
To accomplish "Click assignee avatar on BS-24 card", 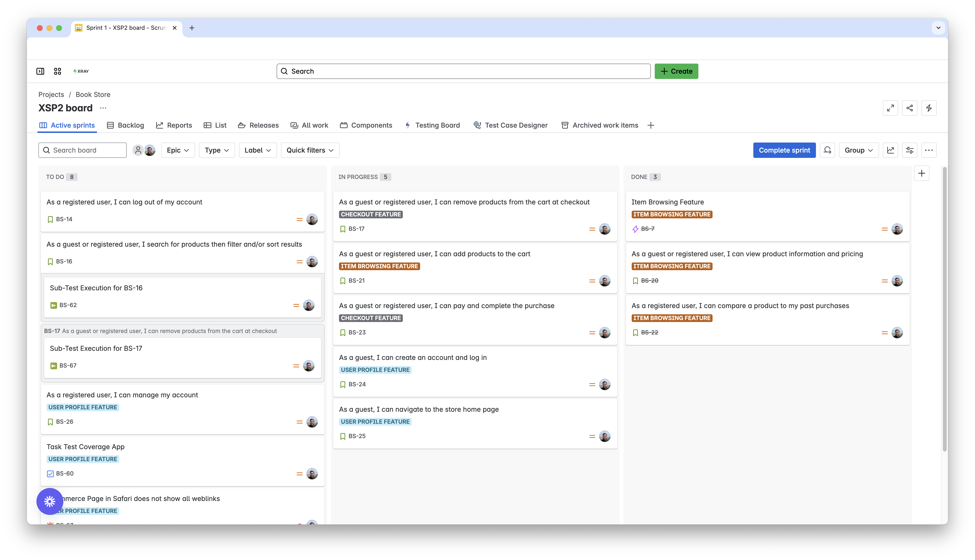I will [604, 385].
